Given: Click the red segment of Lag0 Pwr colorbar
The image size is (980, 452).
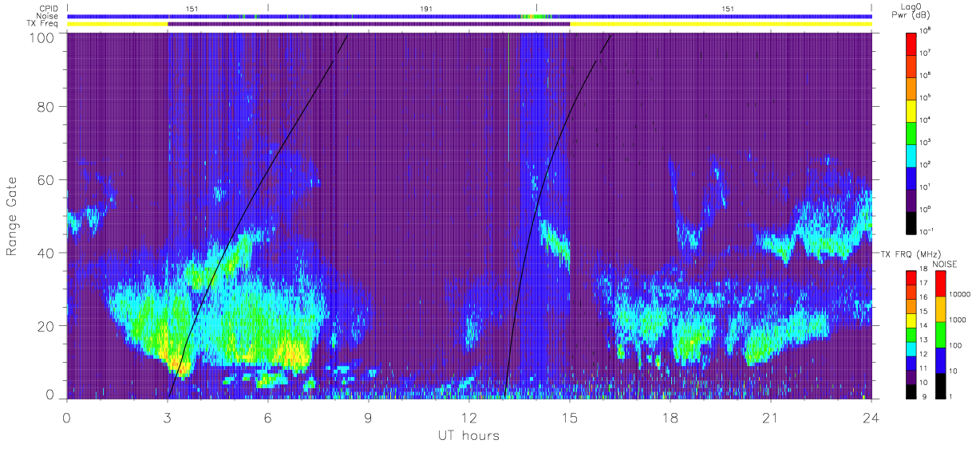Looking at the screenshot, I should pos(912,42).
